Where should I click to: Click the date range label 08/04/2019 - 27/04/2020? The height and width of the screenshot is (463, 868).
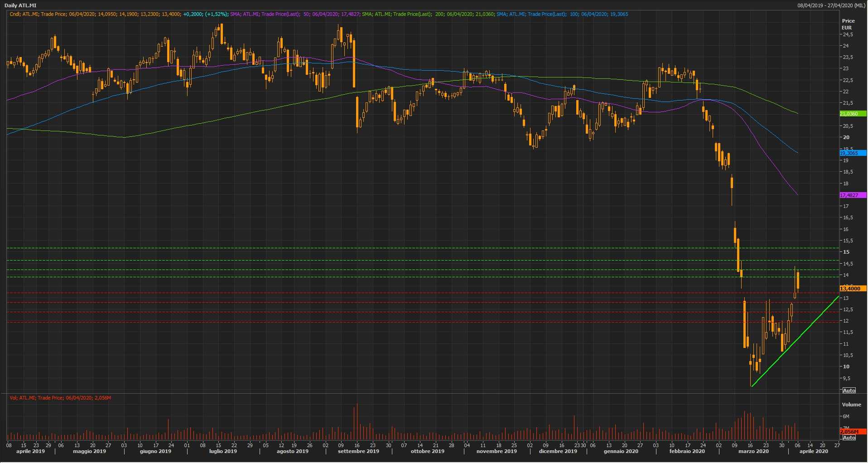pyautogui.click(x=831, y=5)
